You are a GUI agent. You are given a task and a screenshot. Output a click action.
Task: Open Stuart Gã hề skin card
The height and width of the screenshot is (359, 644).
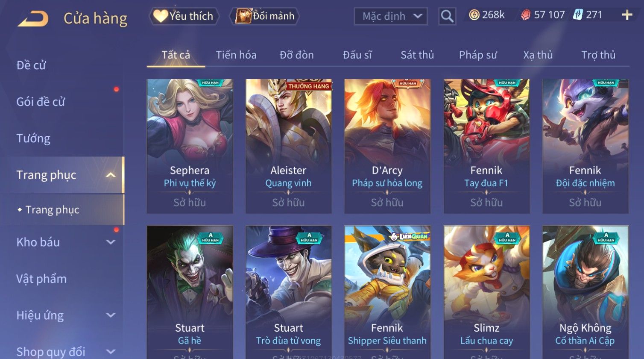(190, 292)
